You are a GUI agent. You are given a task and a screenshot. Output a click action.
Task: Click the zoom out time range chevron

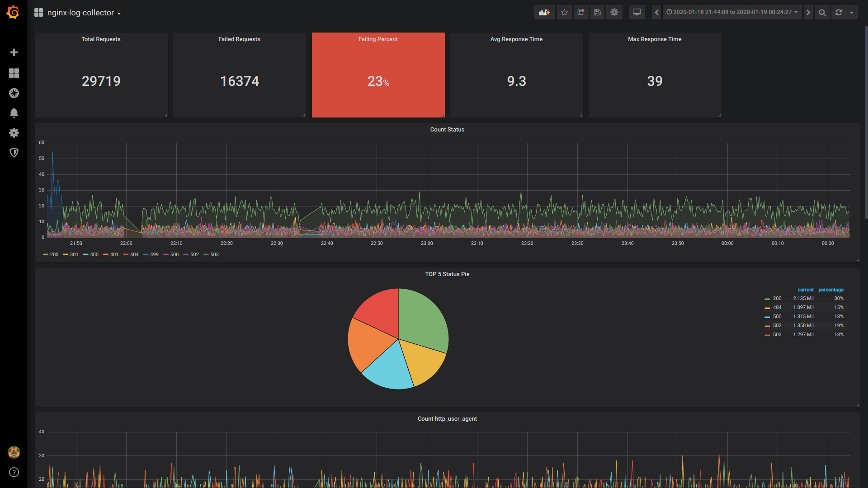(x=822, y=13)
